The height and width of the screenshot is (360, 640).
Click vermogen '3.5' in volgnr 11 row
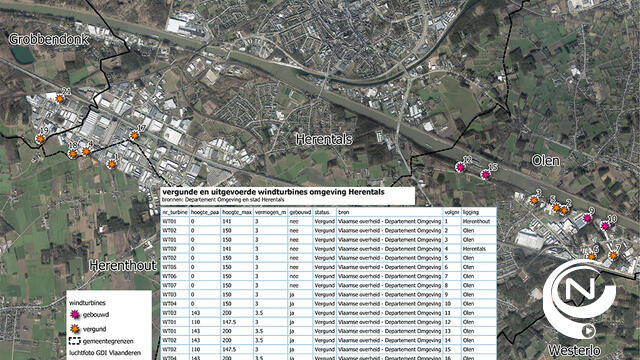pos(259,313)
